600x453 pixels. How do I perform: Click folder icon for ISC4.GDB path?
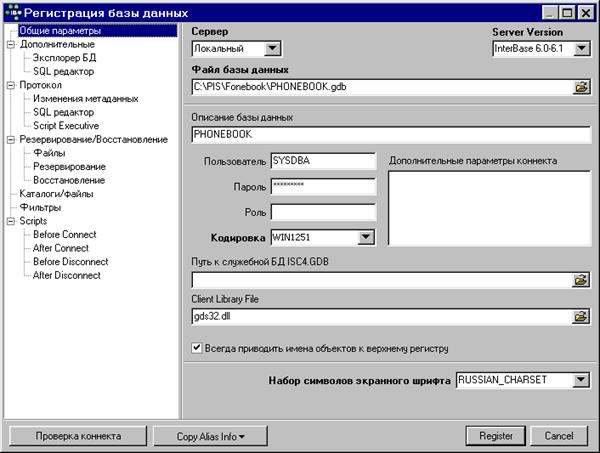pos(580,280)
